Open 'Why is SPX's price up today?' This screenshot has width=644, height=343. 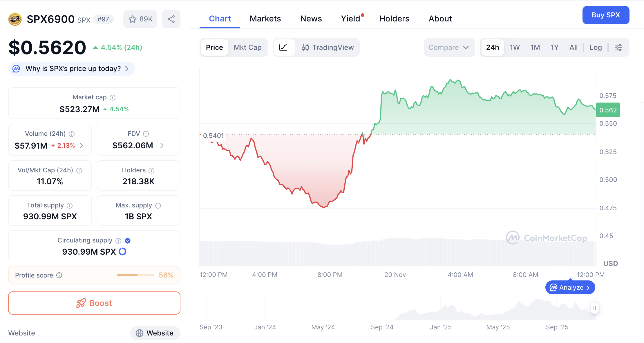73,69
